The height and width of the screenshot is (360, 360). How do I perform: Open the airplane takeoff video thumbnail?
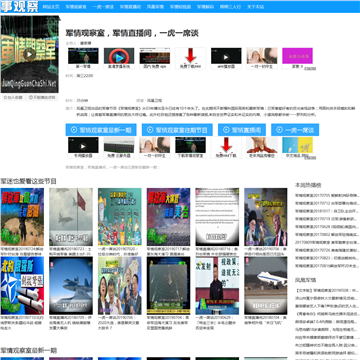tap(266, 285)
